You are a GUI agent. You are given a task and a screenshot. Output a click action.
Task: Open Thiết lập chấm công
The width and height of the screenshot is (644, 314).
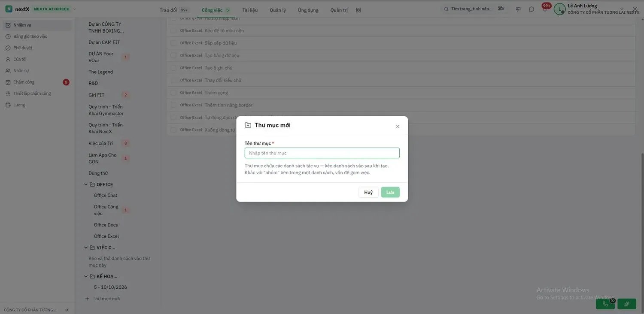[x=37, y=94]
